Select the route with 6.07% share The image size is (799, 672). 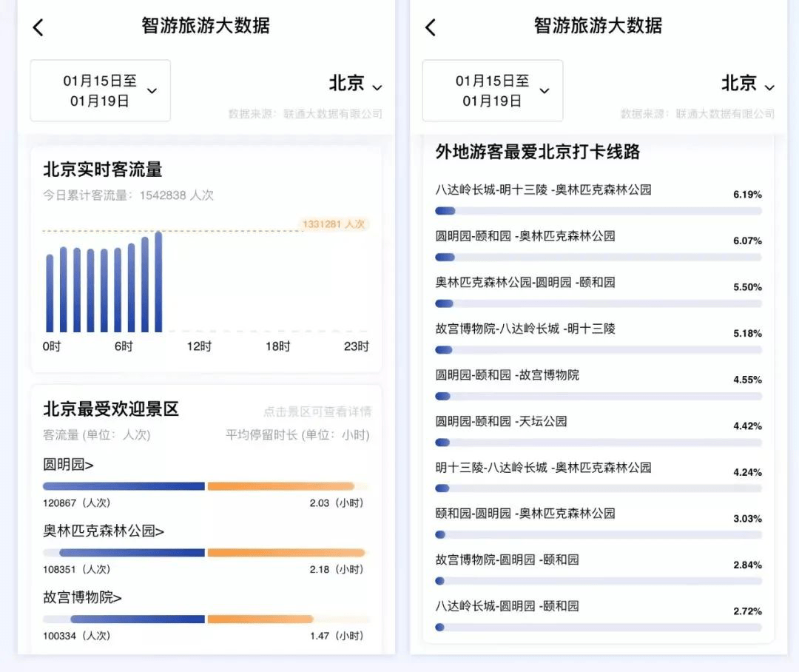[525, 237]
